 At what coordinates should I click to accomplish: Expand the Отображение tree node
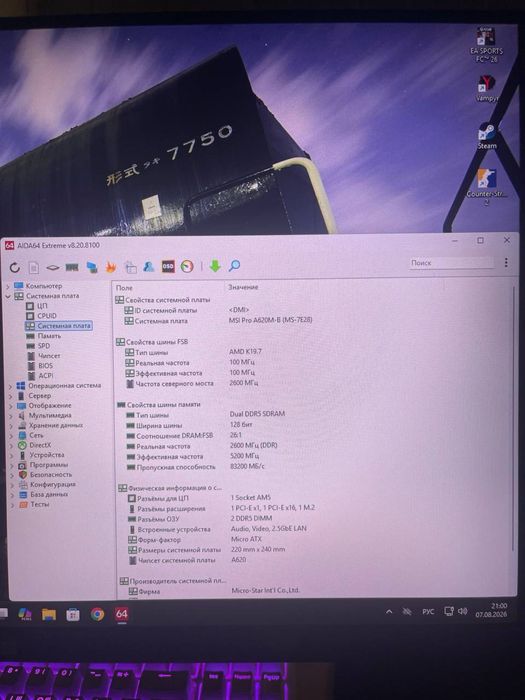click(11, 406)
